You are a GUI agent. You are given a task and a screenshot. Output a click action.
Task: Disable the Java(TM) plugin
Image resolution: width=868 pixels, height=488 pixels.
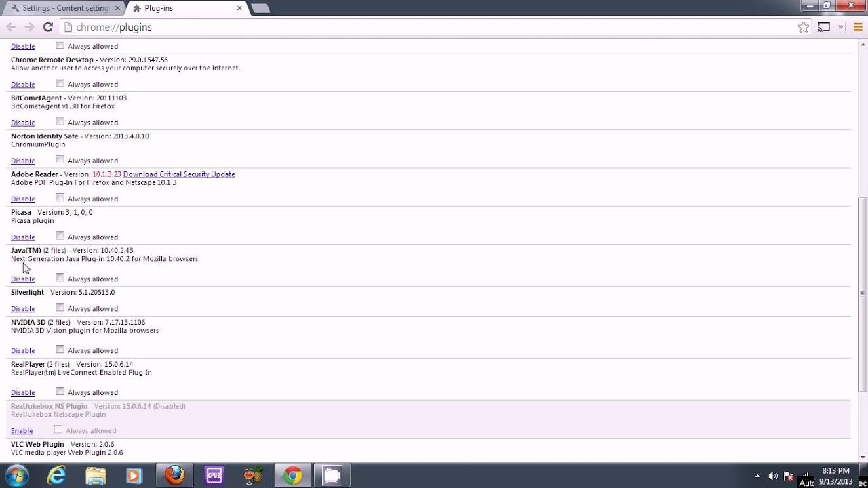[x=22, y=279]
